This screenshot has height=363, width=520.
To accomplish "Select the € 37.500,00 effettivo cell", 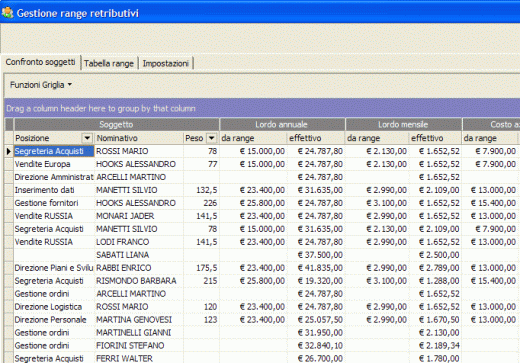I will tap(316, 255).
